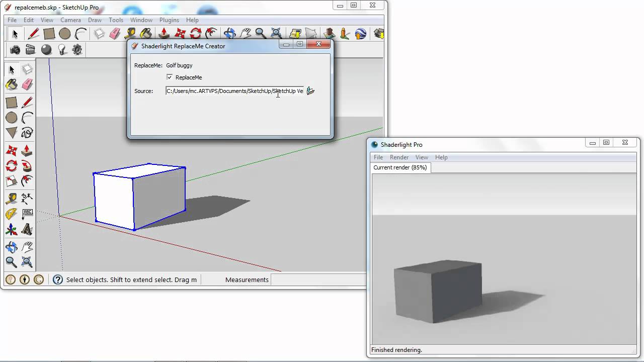Image resolution: width=644 pixels, height=362 pixels.
Task: Select the Polygon tool in left toolbar
Action: (12, 133)
